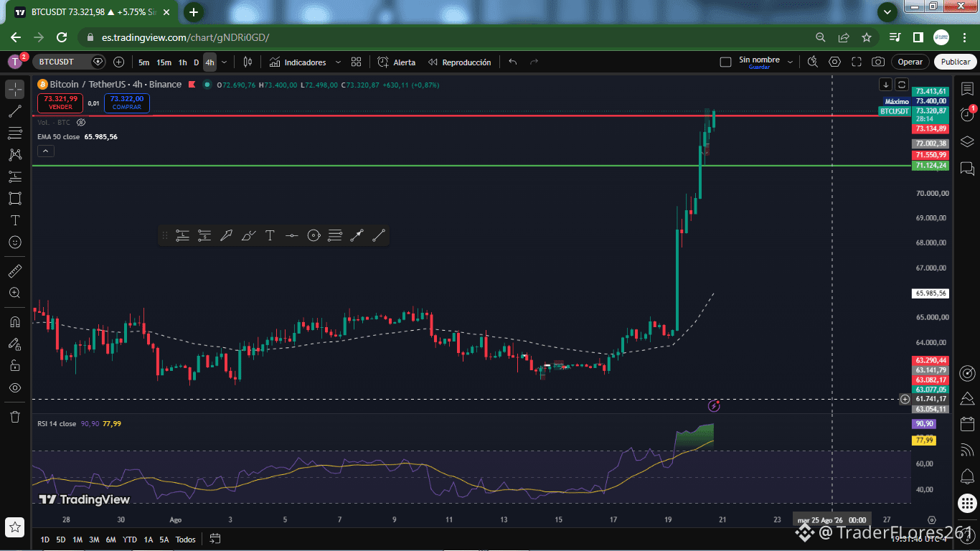Select the ruler measure tool

tap(15, 271)
